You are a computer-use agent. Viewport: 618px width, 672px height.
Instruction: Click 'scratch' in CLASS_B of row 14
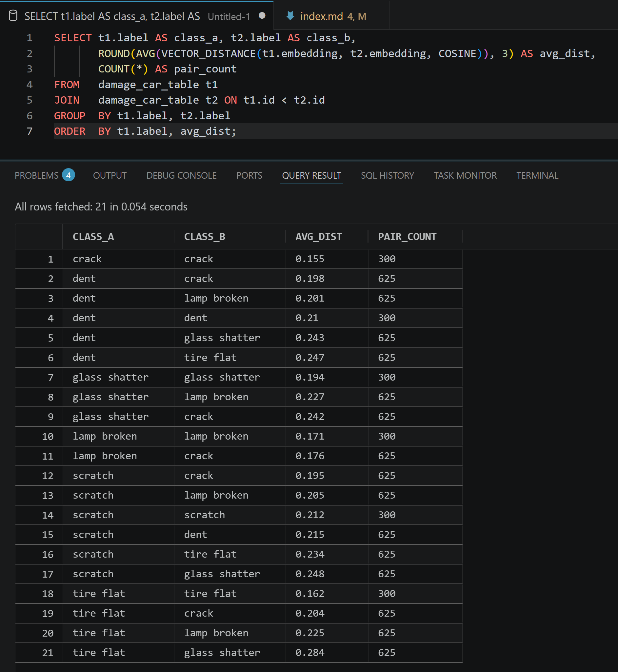[205, 515]
